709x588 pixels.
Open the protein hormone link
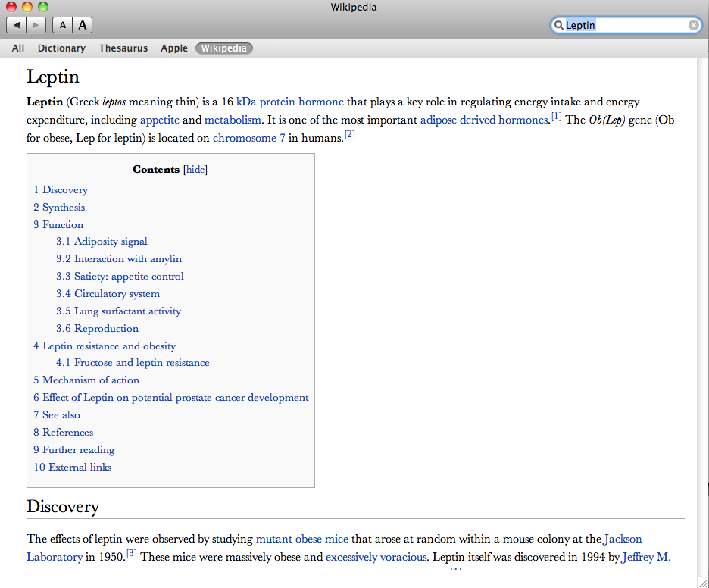tap(301, 102)
